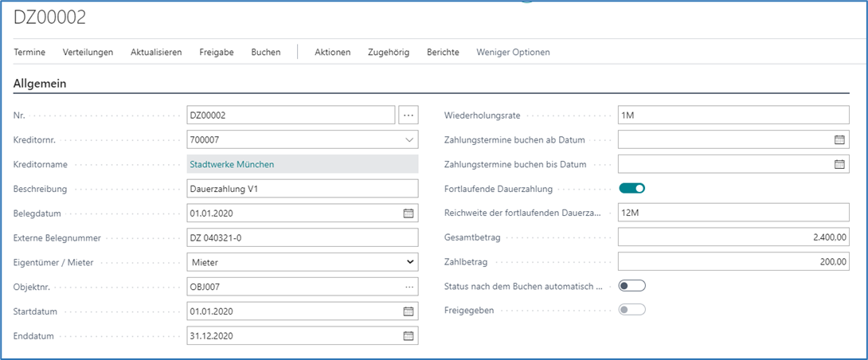Disable the Fortlaufende Dauerzahlung switch

(x=631, y=189)
